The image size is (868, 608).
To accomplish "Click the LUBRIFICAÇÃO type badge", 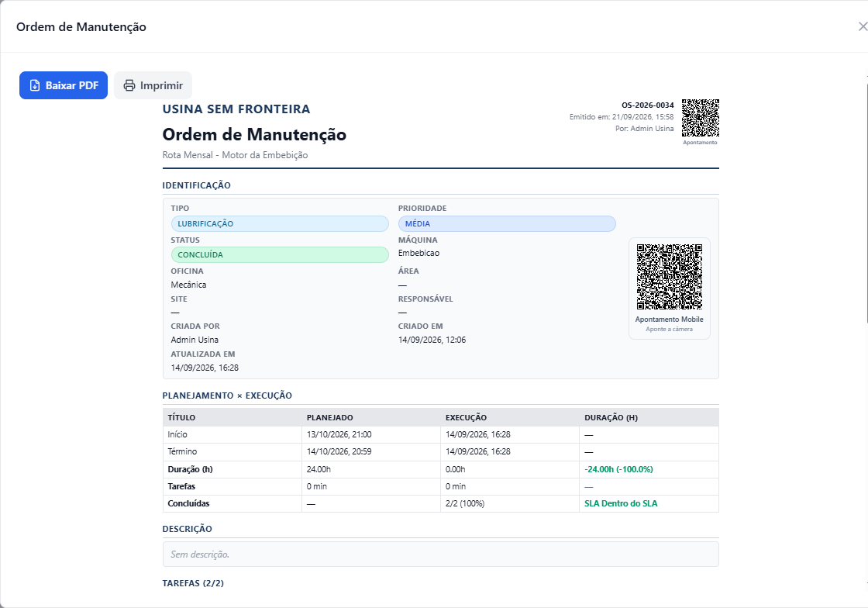I will (x=280, y=223).
